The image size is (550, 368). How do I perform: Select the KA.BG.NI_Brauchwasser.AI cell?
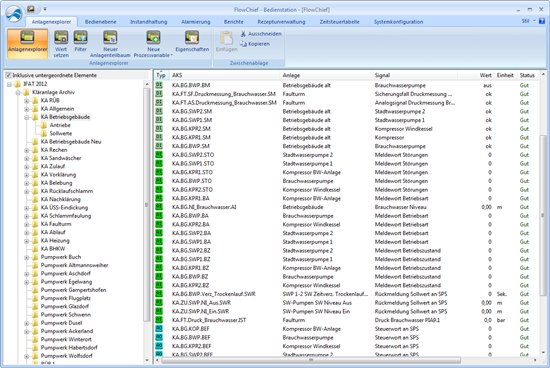204,207
